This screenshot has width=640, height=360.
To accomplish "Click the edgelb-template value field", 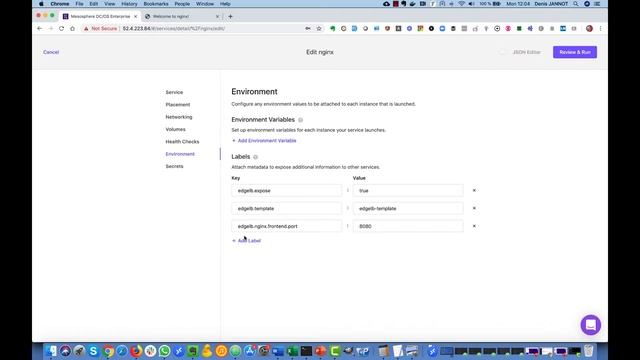I will [408, 208].
